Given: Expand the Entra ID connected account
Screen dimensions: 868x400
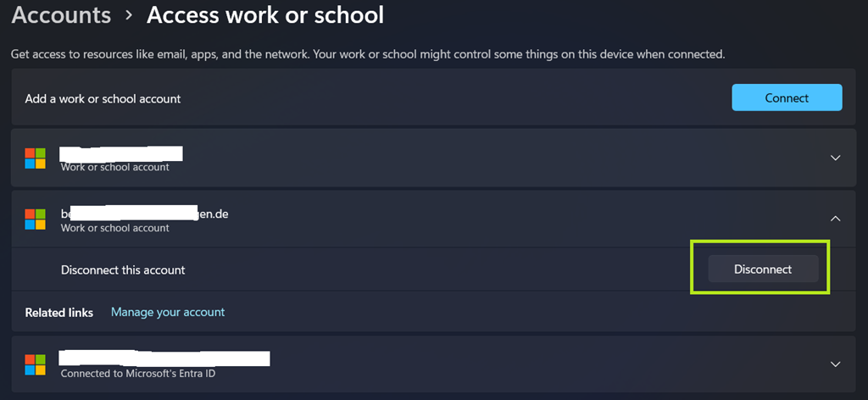Looking at the screenshot, I should click(835, 364).
